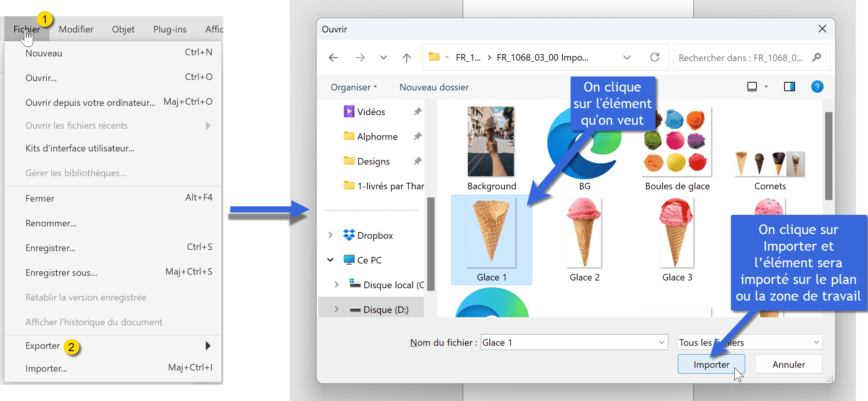Open recent locations dropdown chevron
The height and width of the screenshot is (401, 868).
point(383,58)
